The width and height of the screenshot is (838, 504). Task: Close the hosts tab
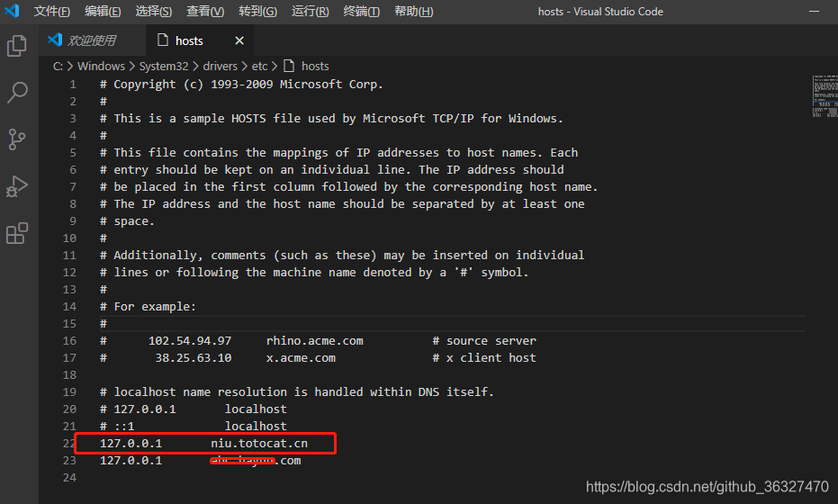[239, 40]
